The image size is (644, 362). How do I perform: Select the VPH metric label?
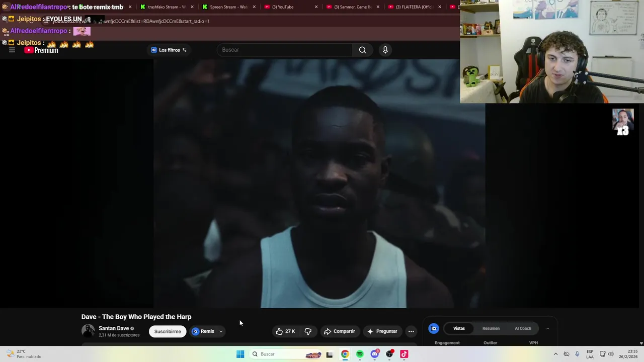(x=533, y=343)
